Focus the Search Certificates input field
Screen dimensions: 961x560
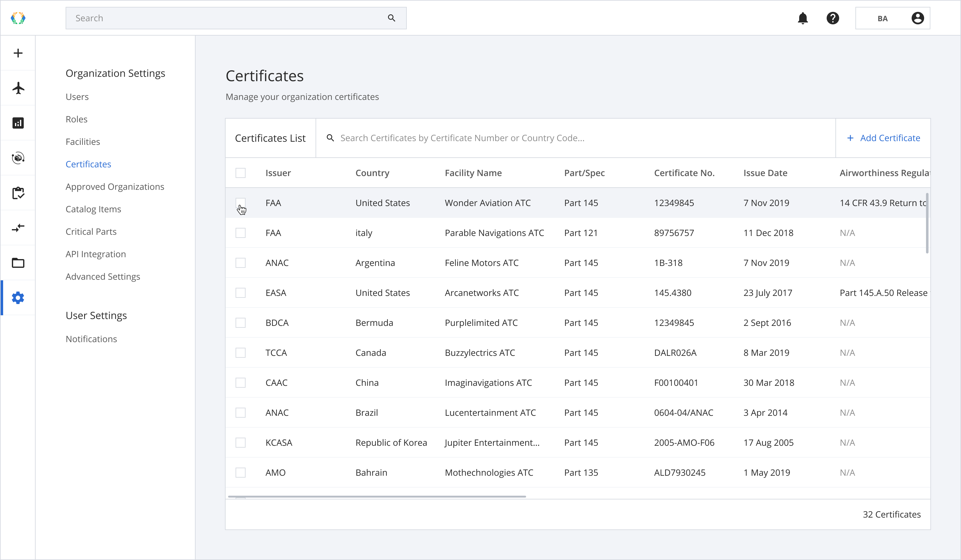click(576, 138)
